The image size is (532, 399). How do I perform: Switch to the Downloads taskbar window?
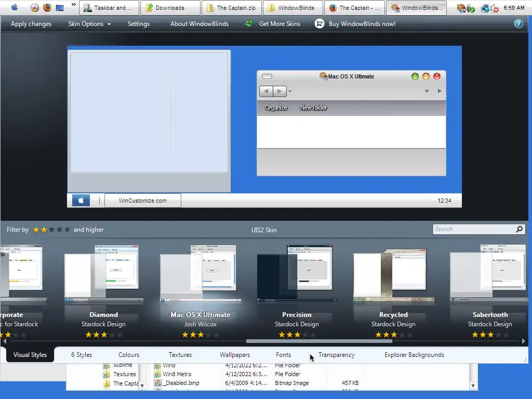click(x=170, y=8)
